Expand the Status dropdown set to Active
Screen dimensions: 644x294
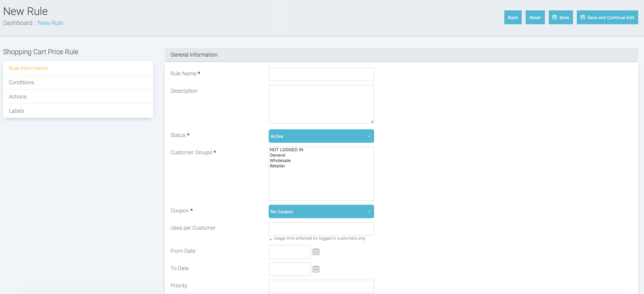[x=321, y=136]
